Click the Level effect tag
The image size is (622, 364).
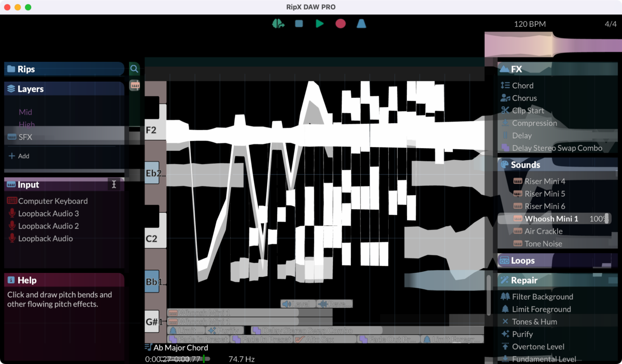298,304
